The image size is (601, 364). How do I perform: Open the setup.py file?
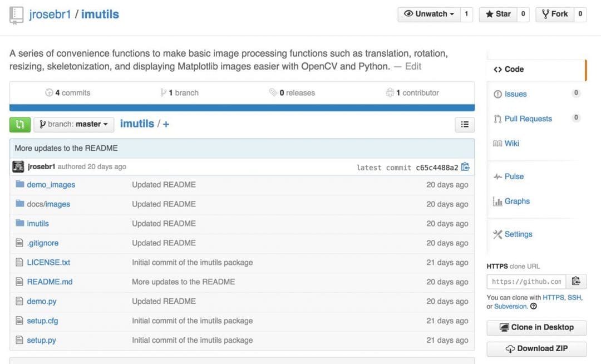pyautogui.click(x=41, y=340)
